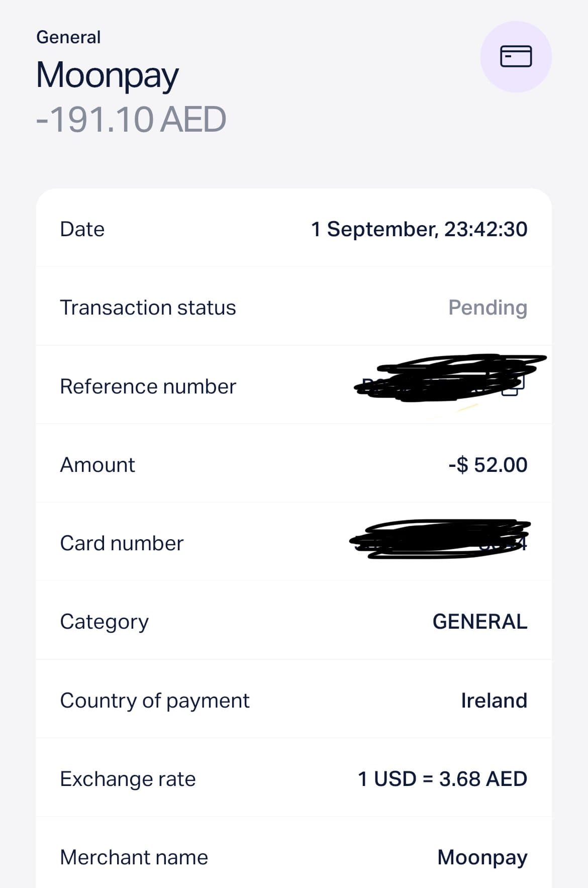Tap the card icon in the purple circle
588x888 pixels.
[516, 56]
